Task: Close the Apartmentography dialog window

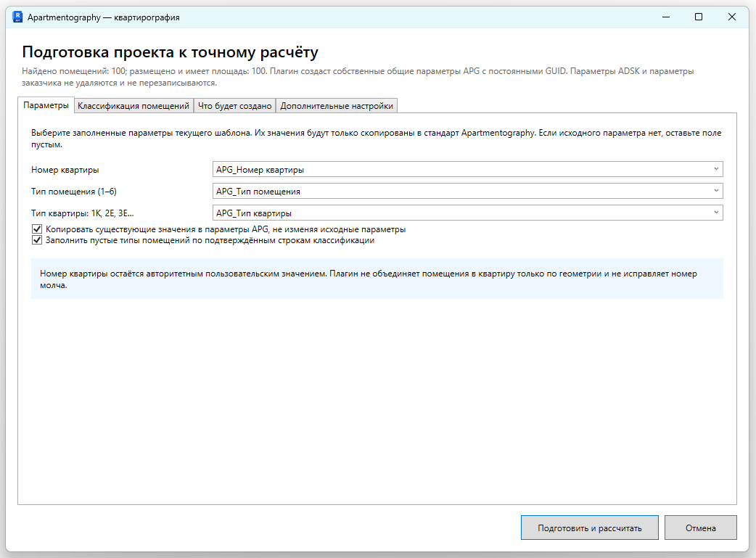Action: 732,17
